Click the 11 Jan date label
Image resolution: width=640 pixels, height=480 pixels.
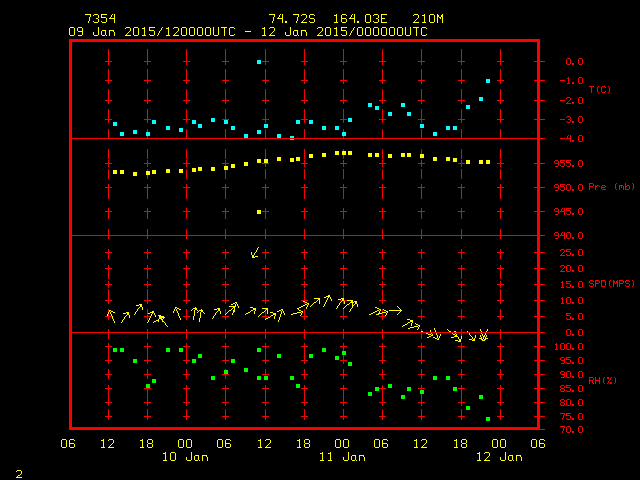[x=342, y=457]
